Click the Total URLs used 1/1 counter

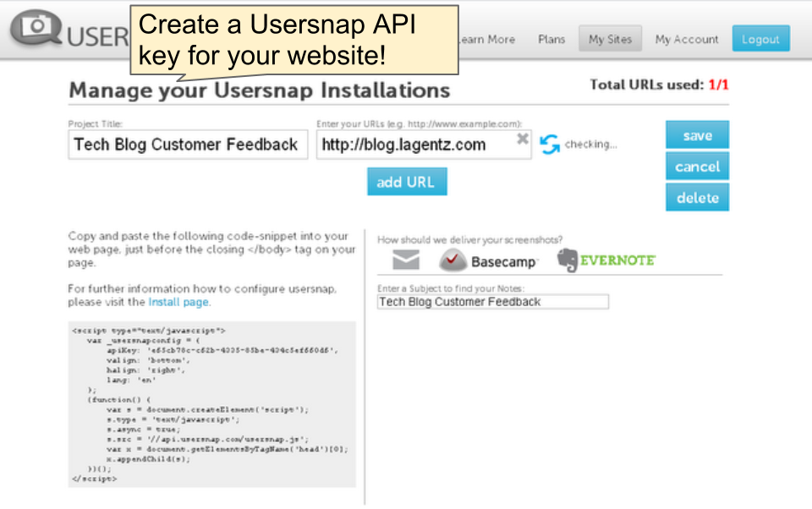pos(659,85)
